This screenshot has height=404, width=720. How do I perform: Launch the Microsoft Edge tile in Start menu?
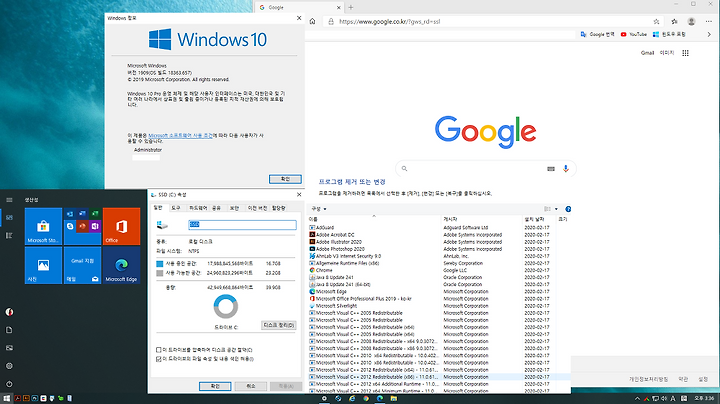pos(121,265)
